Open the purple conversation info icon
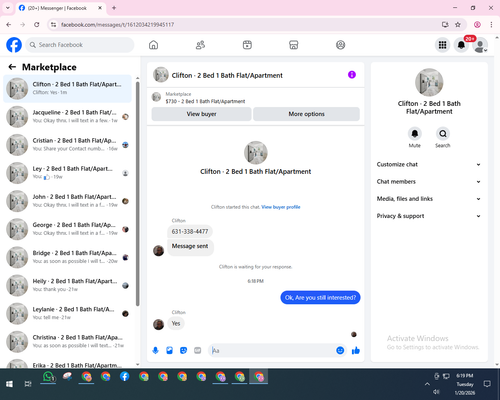 click(352, 75)
